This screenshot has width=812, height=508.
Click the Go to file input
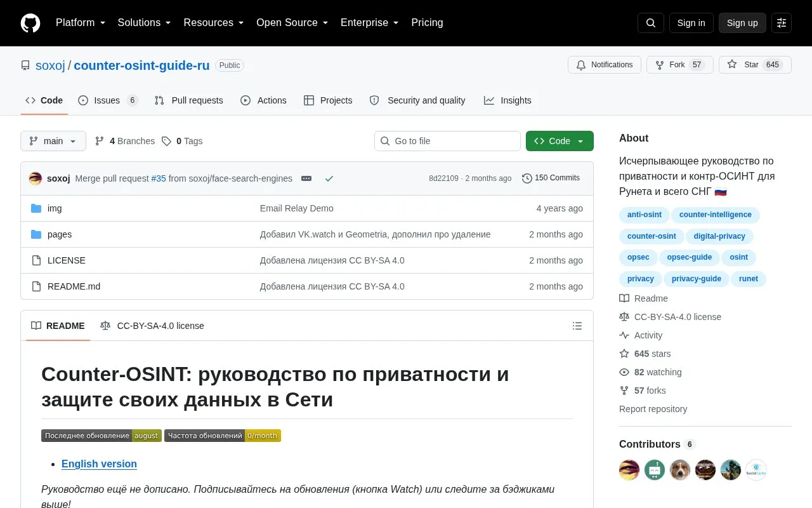[447, 141]
